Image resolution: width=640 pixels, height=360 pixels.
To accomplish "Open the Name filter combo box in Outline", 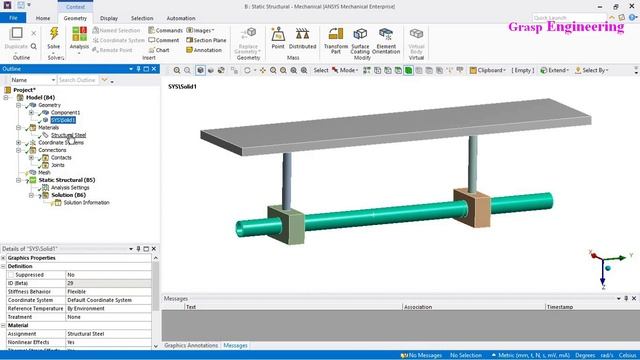I will pyautogui.click(x=33, y=80).
